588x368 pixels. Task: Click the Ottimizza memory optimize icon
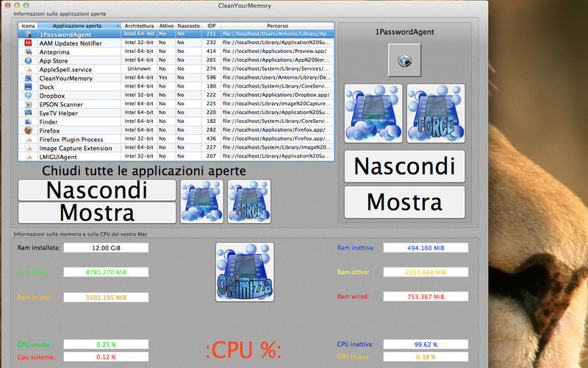pyautogui.click(x=245, y=272)
